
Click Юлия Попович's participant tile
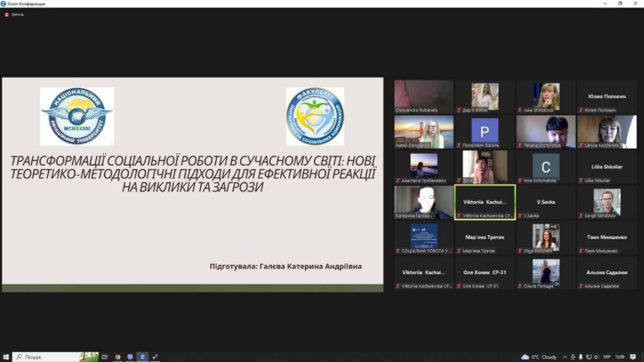coord(607,96)
